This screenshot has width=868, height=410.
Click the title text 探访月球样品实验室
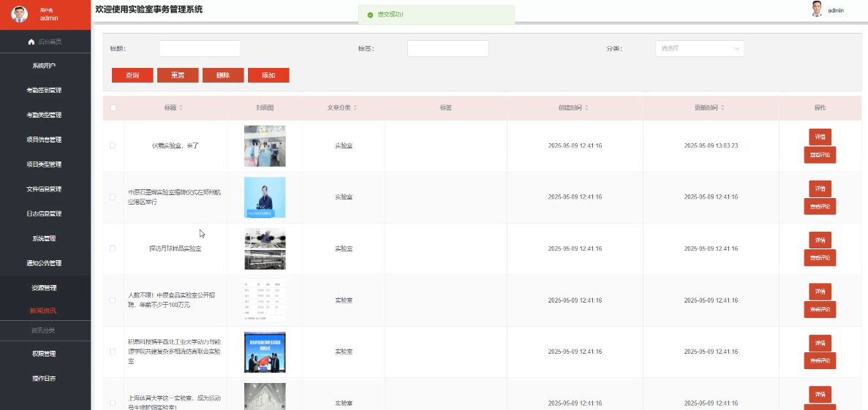pos(175,249)
